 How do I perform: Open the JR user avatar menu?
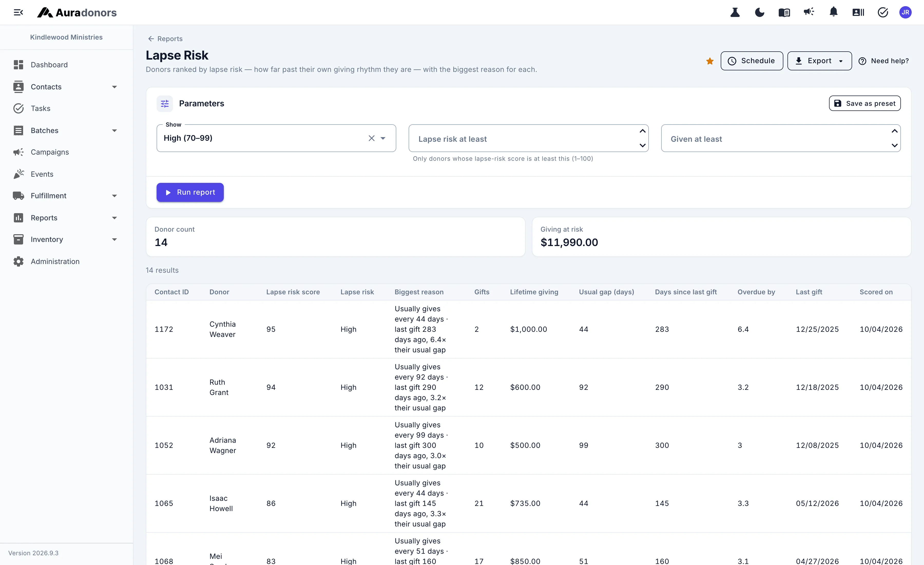906,12
